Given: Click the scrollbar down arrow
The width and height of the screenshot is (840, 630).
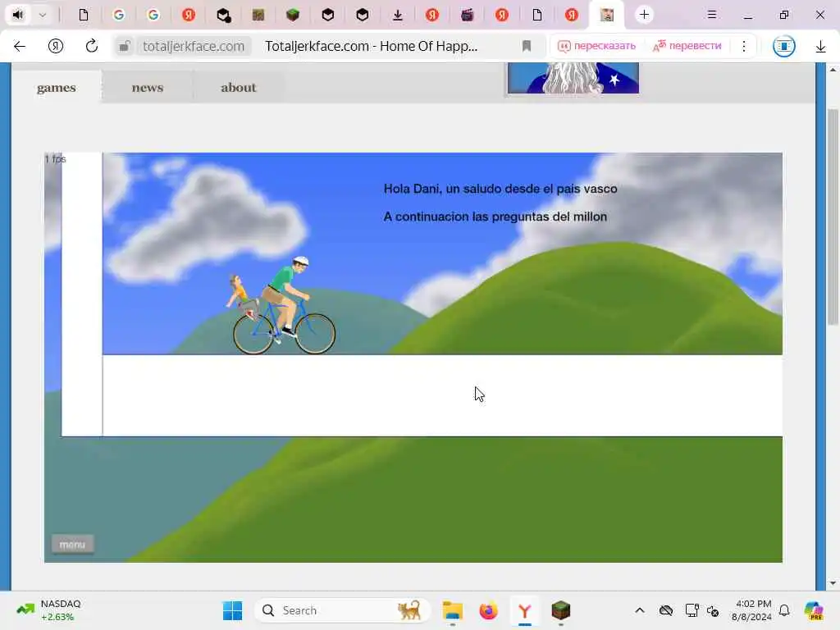Looking at the screenshot, I should tap(833, 583).
